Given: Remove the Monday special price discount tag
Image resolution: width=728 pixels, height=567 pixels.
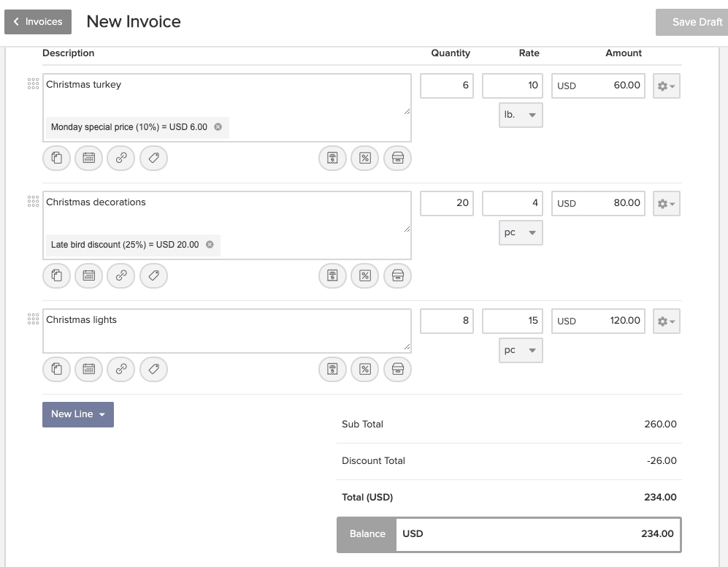Looking at the screenshot, I should click(218, 127).
